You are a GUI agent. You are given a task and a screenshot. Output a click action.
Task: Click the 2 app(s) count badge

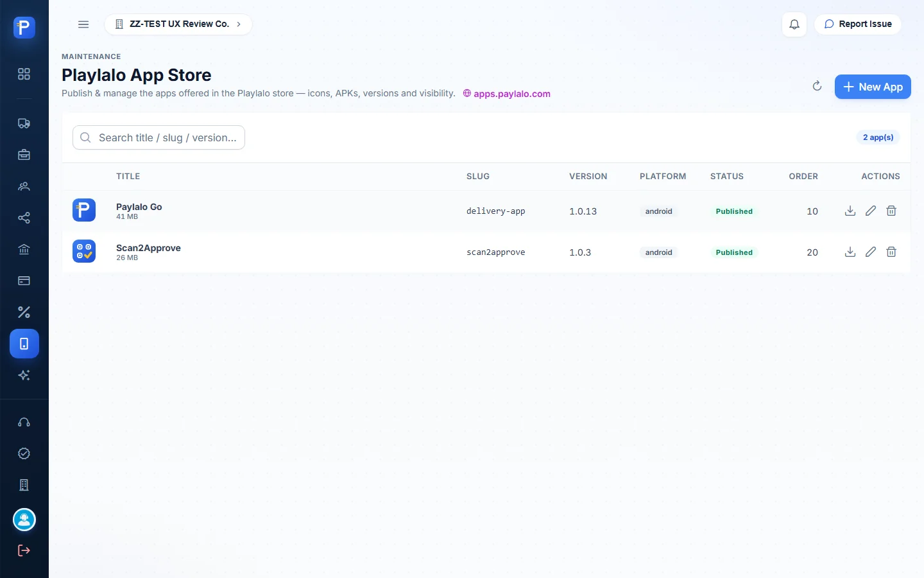tap(878, 137)
